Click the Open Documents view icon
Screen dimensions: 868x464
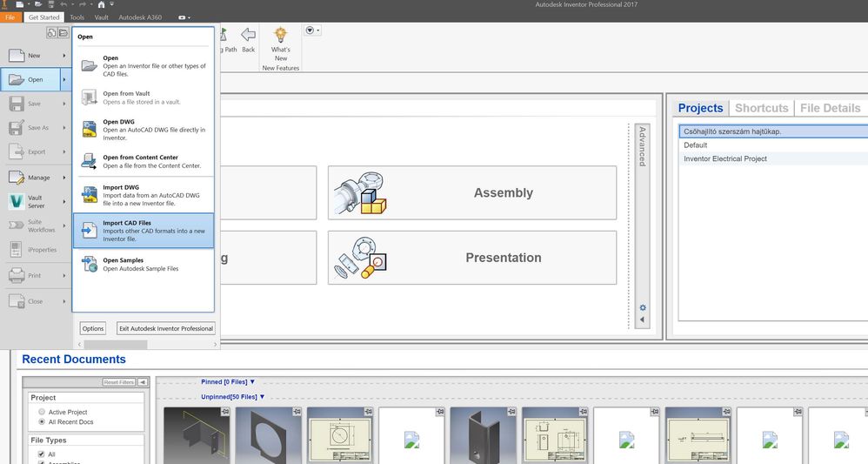click(x=63, y=33)
